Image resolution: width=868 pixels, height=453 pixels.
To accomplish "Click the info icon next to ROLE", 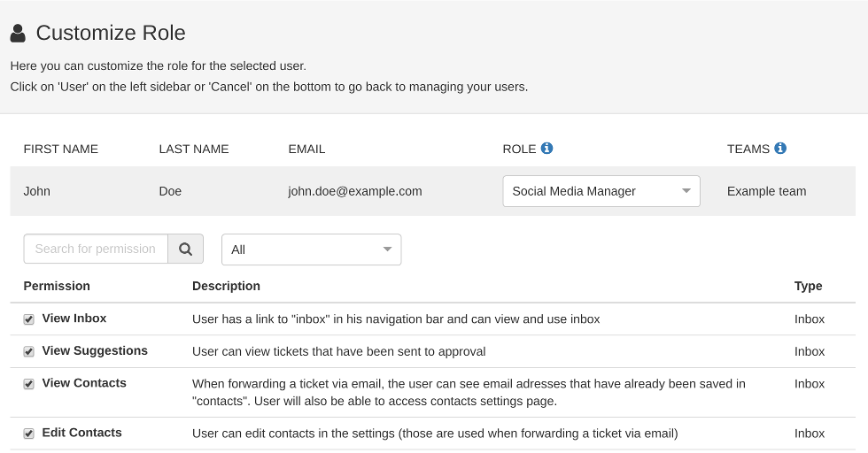I will tap(546, 149).
